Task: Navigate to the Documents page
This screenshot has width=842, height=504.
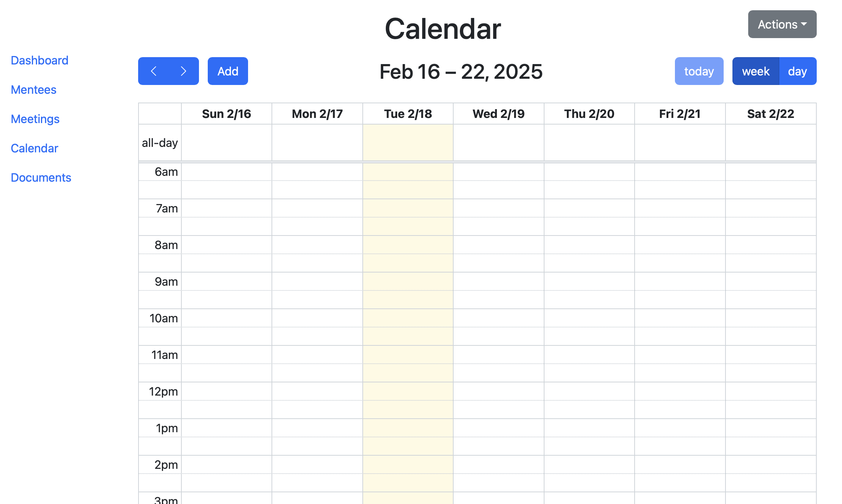Action: [x=41, y=178]
